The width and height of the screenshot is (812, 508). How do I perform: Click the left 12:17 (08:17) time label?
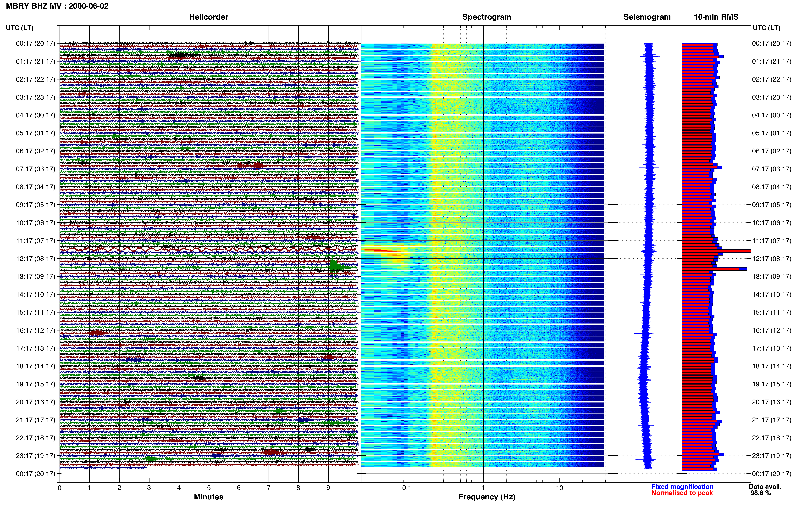pos(36,259)
